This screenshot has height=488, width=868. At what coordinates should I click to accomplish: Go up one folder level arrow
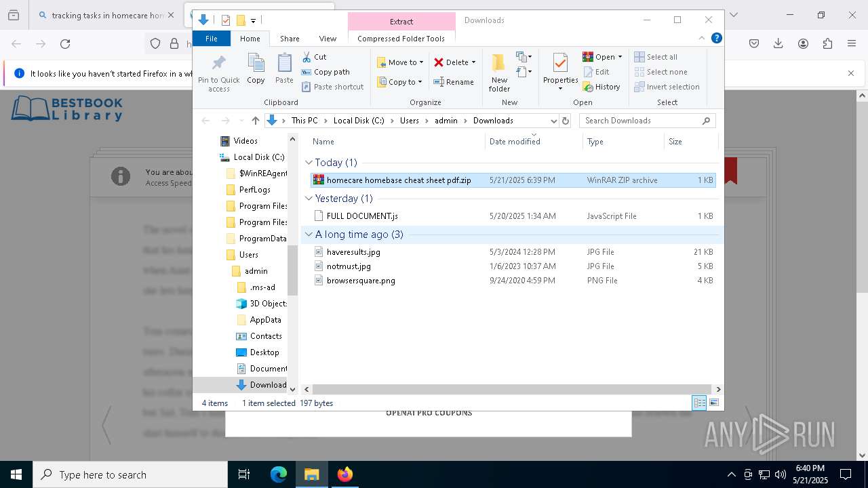255,121
